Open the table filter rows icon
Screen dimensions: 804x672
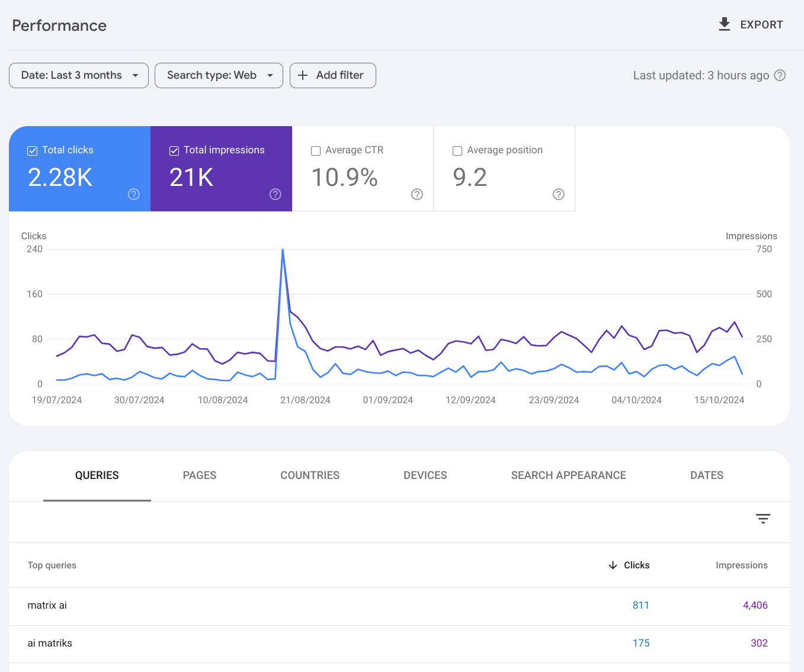pyautogui.click(x=763, y=519)
